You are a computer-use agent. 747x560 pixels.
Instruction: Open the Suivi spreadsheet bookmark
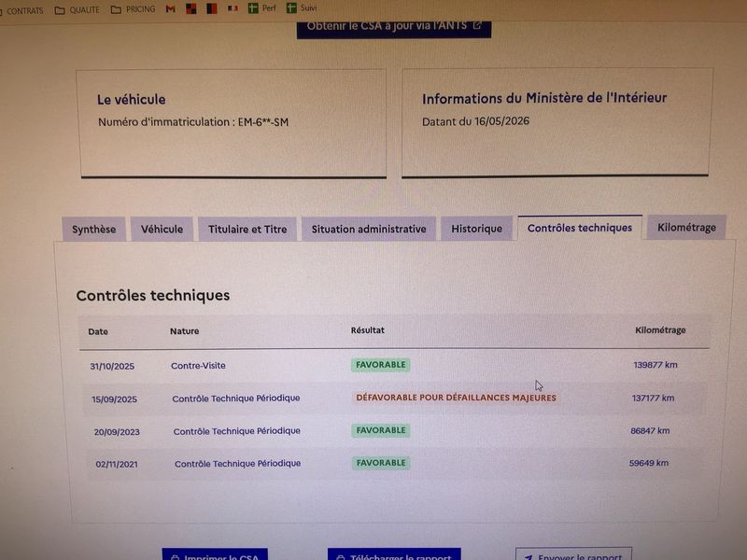pyautogui.click(x=302, y=7)
